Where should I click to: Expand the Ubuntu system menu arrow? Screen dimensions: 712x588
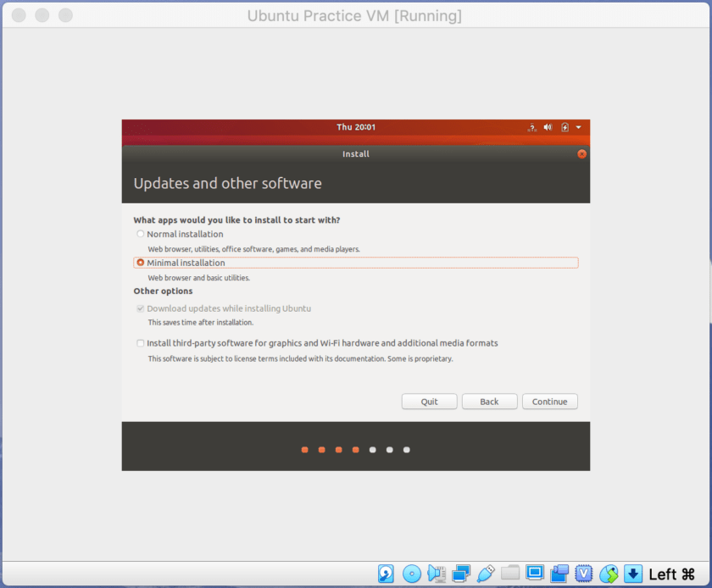[x=578, y=128]
